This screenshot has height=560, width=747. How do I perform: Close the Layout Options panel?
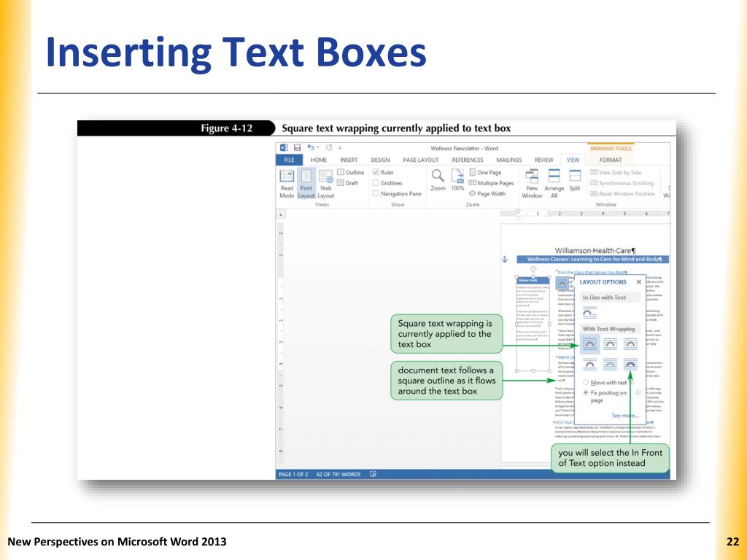[x=639, y=281]
